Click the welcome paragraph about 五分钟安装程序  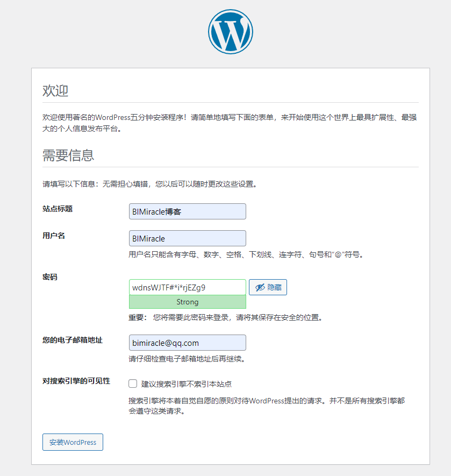tap(230, 123)
